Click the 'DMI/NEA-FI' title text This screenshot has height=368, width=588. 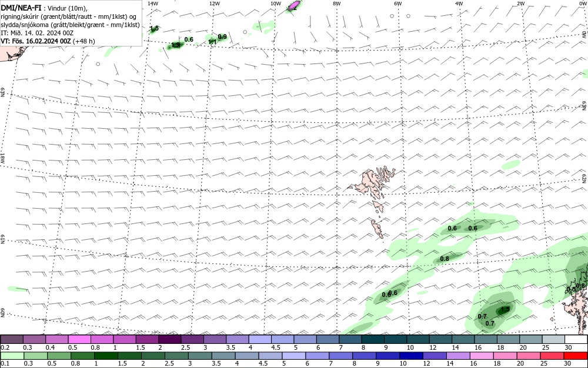coord(21,8)
